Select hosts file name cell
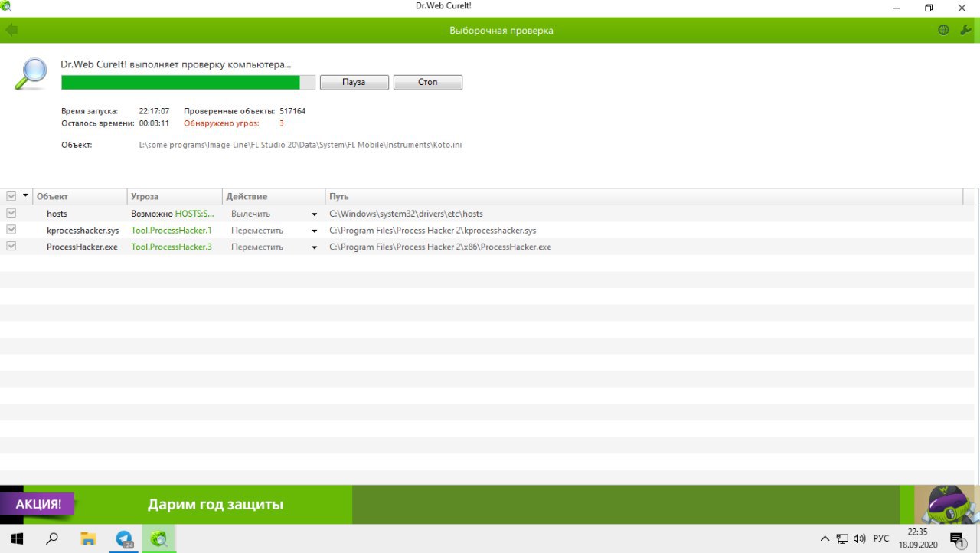Image resolution: width=980 pixels, height=553 pixels. coord(57,214)
